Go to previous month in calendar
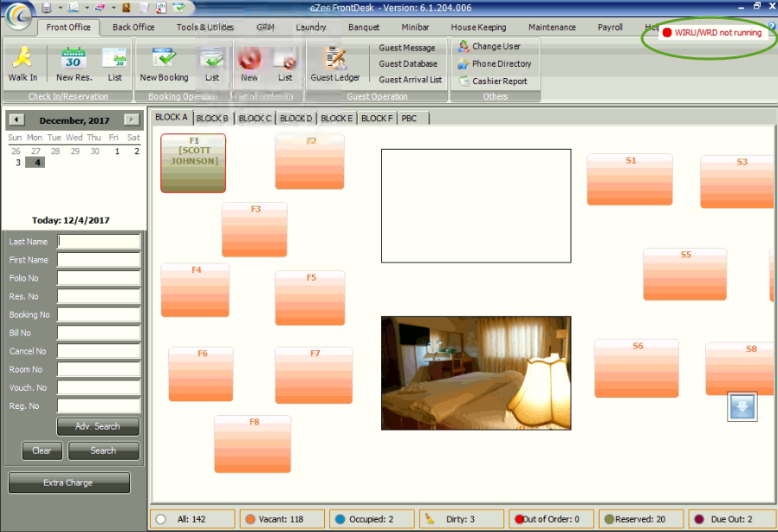 click(x=16, y=120)
